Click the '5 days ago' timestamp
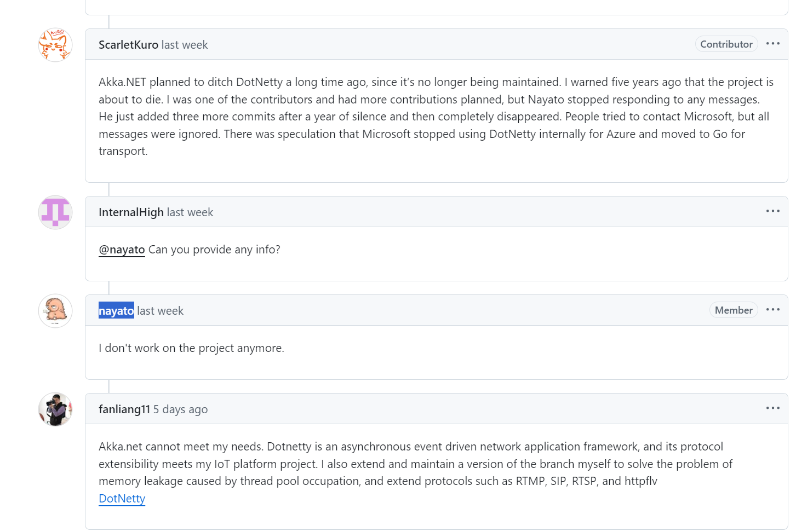The width and height of the screenshot is (796, 532). pos(180,409)
